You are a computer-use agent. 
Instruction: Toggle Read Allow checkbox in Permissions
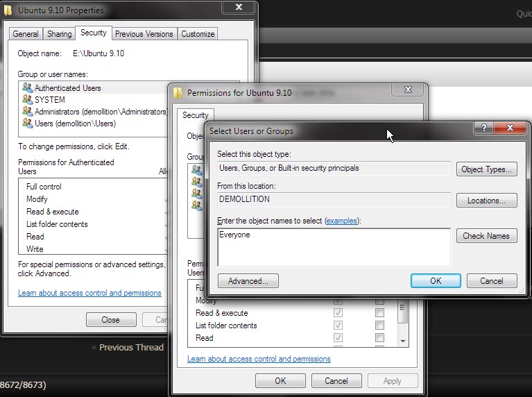(x=338, y=337)
